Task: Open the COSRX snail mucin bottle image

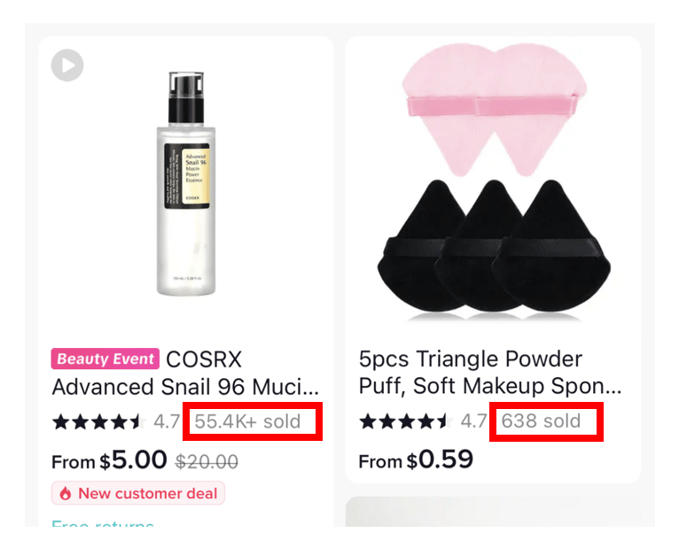Action: pos(186,184)
